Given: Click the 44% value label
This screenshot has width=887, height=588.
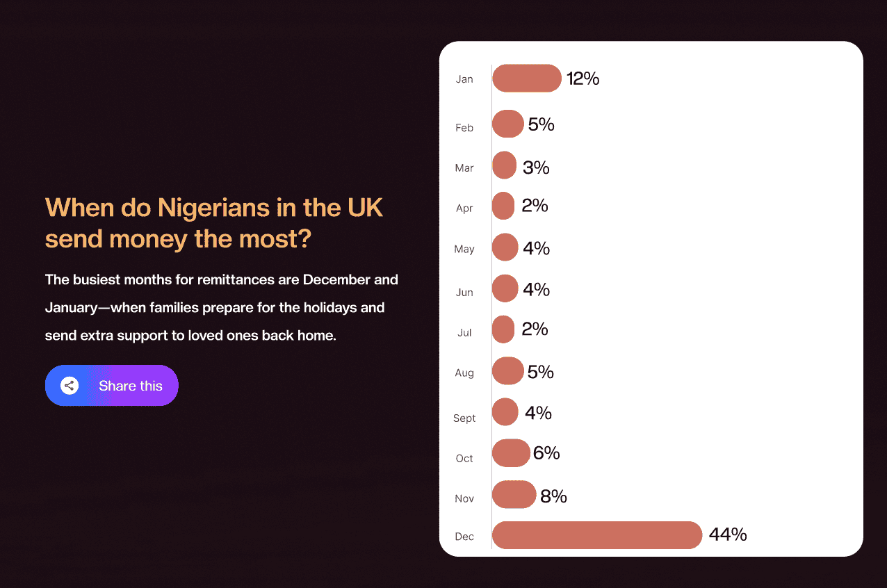Looking at the screenshot, I should 728,534.
